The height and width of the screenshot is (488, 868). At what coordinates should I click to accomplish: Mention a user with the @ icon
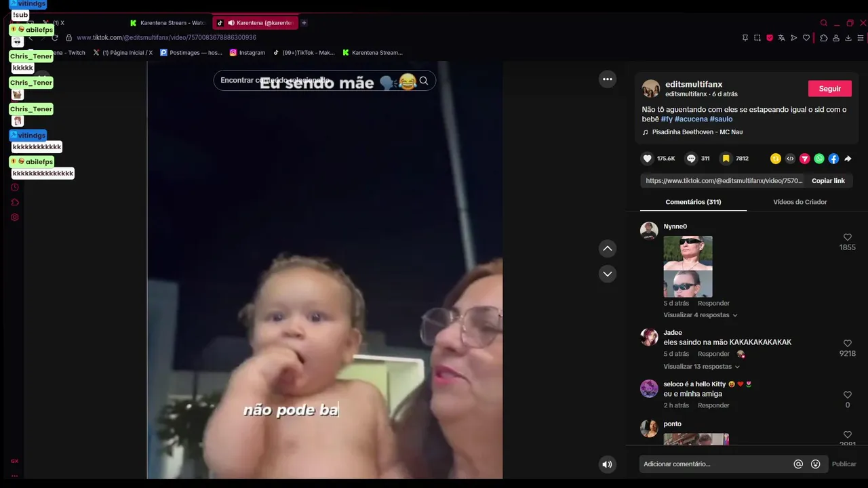click(x=798, y=464)
